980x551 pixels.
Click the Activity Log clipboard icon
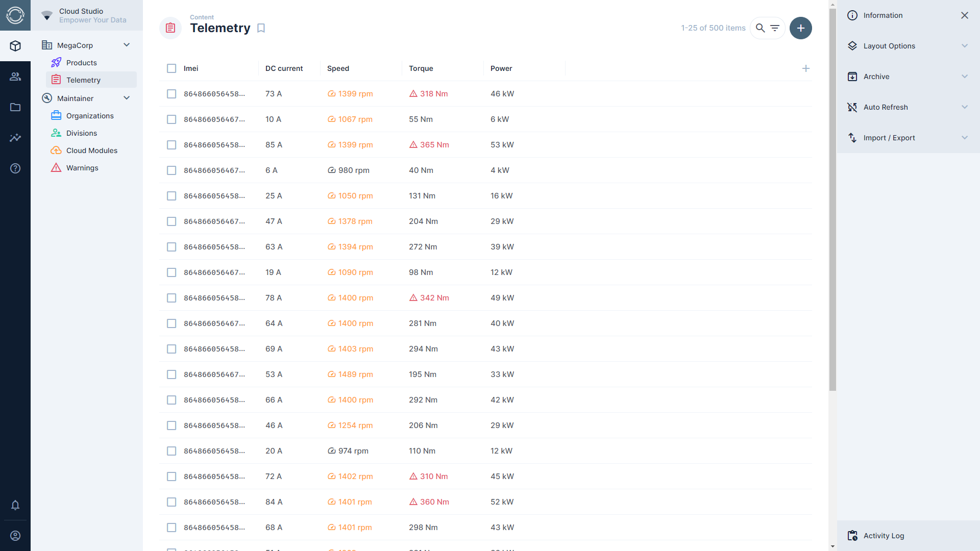[x=852, y=536]
